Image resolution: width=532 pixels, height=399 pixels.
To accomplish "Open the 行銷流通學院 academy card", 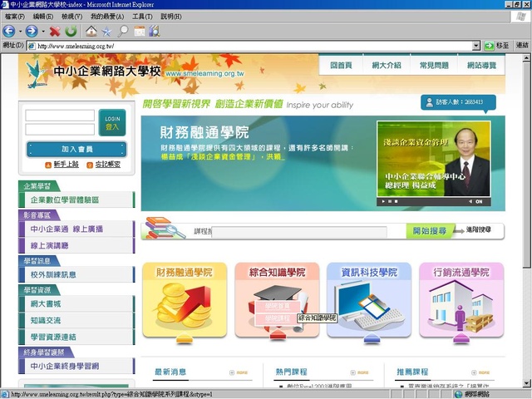I will point(461,299).
